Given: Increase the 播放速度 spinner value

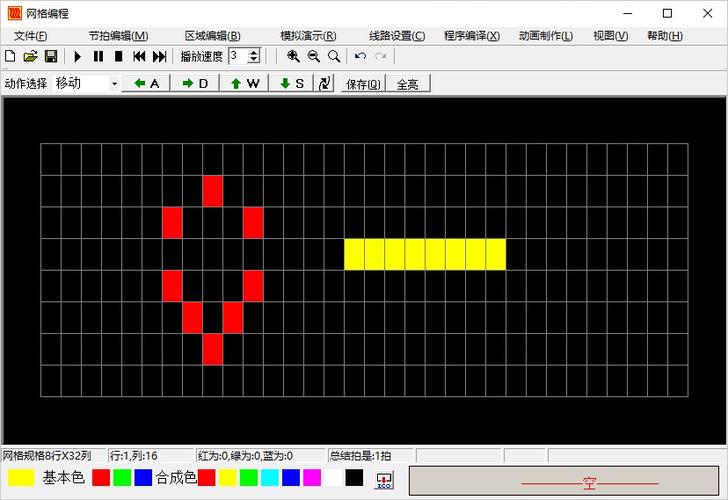Looking at the screenshot, I should 254,53.
